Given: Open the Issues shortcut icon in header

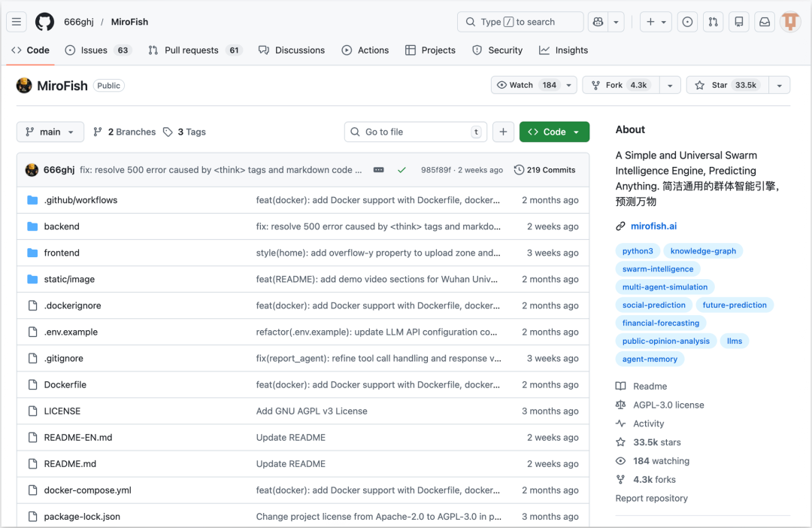Looking at the screenshot, I should [687, 22].
